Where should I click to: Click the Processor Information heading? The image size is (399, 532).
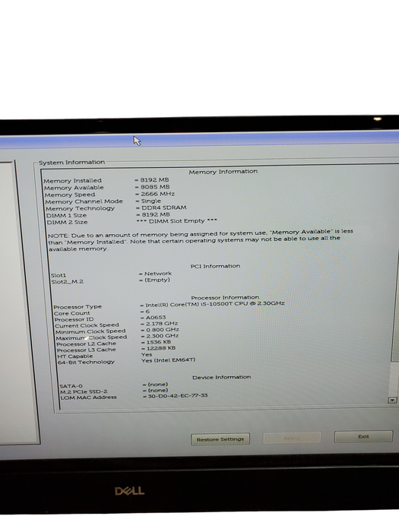[225, 297]
